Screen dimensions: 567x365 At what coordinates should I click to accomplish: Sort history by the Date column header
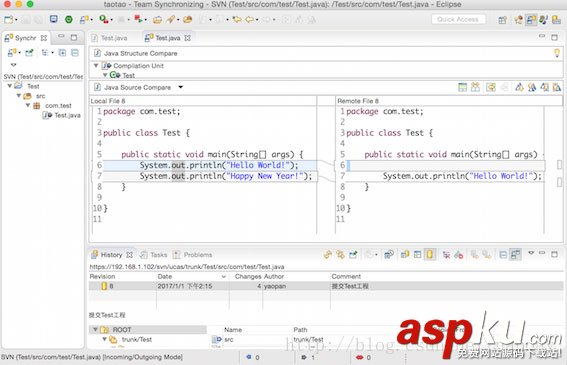(192, 276)
